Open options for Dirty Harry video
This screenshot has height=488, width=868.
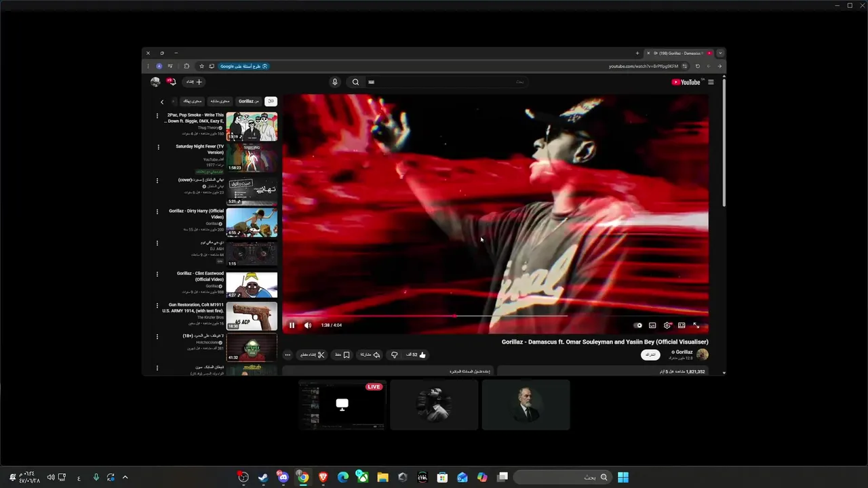tap(157, 211)
